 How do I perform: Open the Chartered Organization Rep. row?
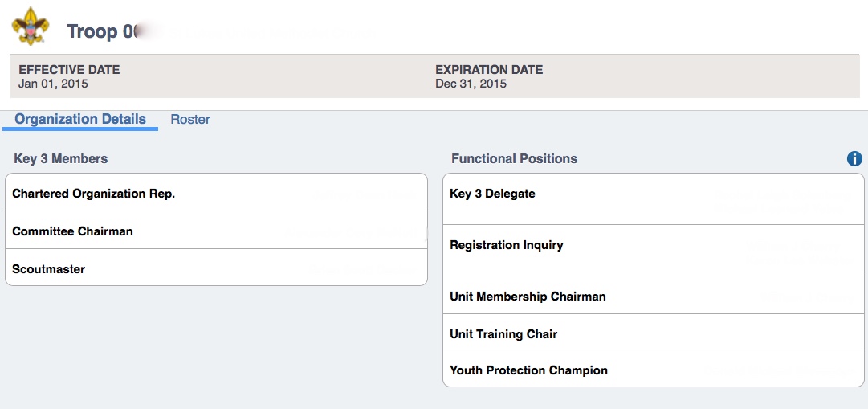tap(216, 194)
